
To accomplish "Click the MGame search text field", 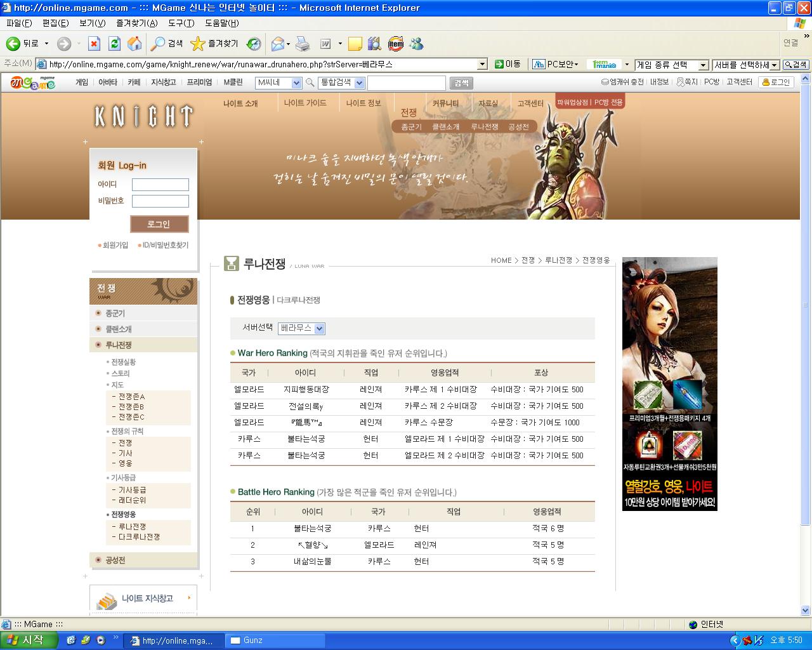I will point(407,83).
